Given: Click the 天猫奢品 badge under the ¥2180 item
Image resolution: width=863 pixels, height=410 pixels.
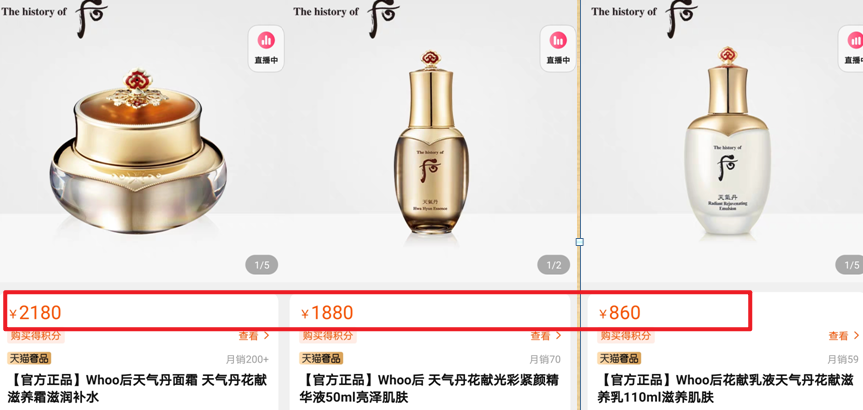Looking at the screenshot, I should 29,358.
